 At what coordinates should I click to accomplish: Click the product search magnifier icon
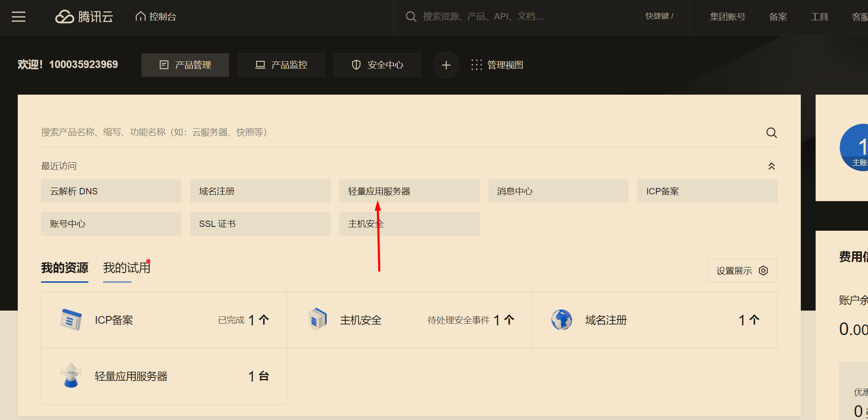point(771,133)
